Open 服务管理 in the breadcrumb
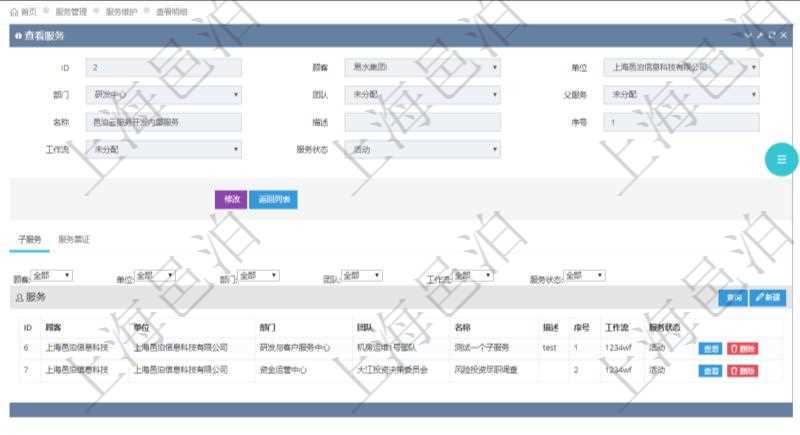The width and height of the screenshot is (800, 435). click(70, 11)
